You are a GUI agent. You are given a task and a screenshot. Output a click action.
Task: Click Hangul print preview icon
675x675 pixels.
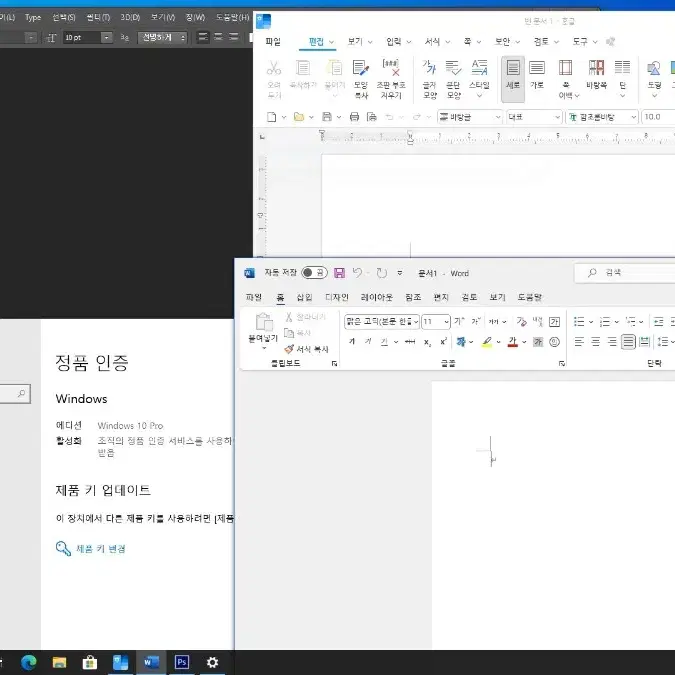click(x=372, y=117)
